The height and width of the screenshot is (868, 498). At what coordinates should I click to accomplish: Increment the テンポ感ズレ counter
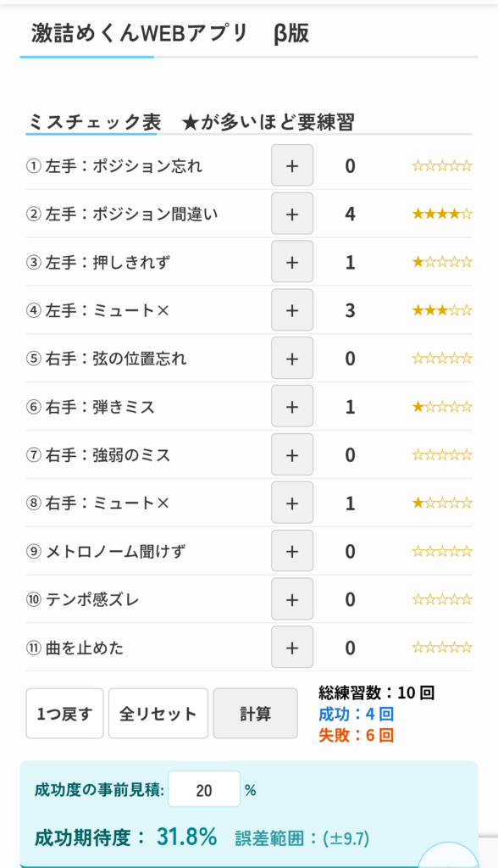(x=292, y=598)
